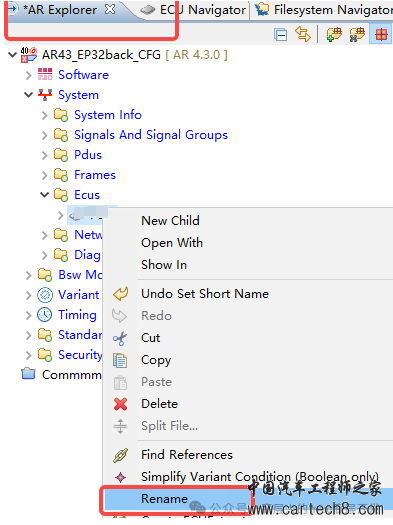The image size is (393, 525).
Task: Expand the Software tree node
Action: [x=28, y=75]
